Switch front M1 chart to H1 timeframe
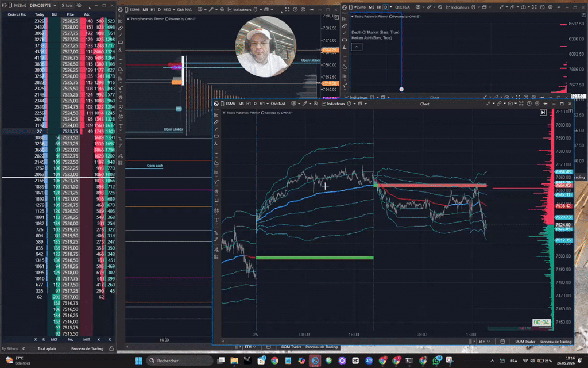588x368 pixels. click(x=249, y=103)
